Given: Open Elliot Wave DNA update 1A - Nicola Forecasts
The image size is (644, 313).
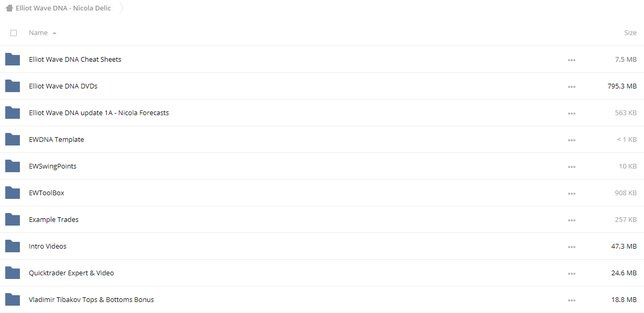Looking at the screenshot, I should click(99, 113).
